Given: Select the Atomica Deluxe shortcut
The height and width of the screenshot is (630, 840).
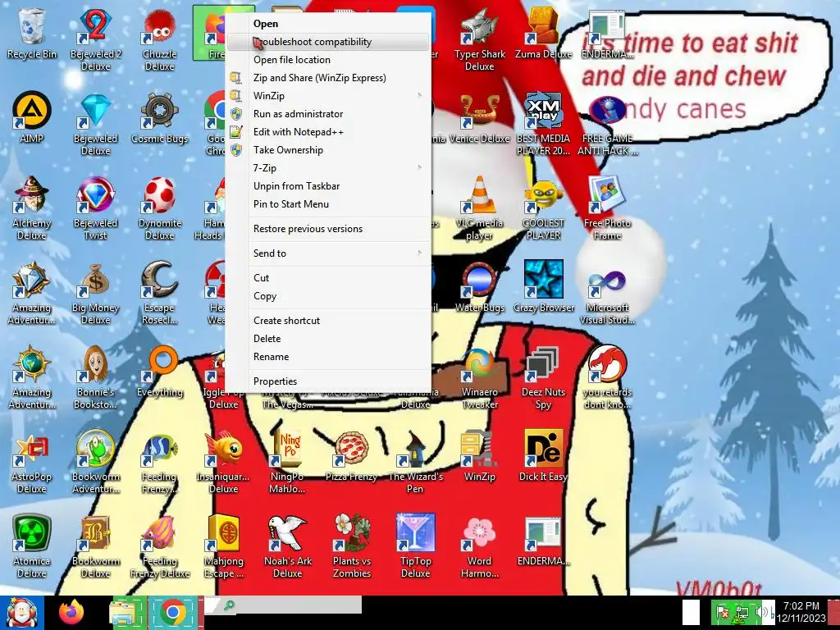Looking at the screenshot, I should tap(31, 546).
